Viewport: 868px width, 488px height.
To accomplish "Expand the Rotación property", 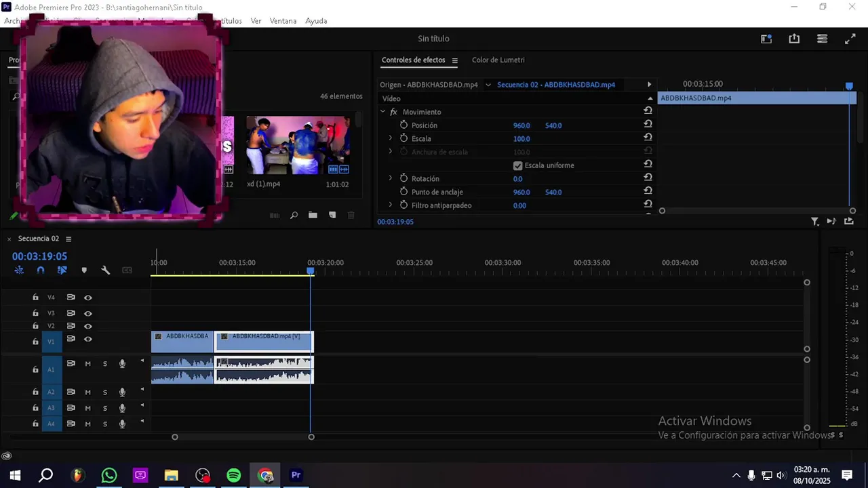I will pyautogui.click(x=390, y=178).
